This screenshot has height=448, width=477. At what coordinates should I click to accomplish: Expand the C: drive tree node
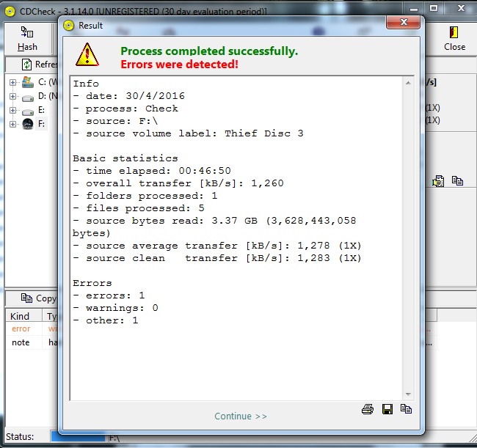(12, 82)
